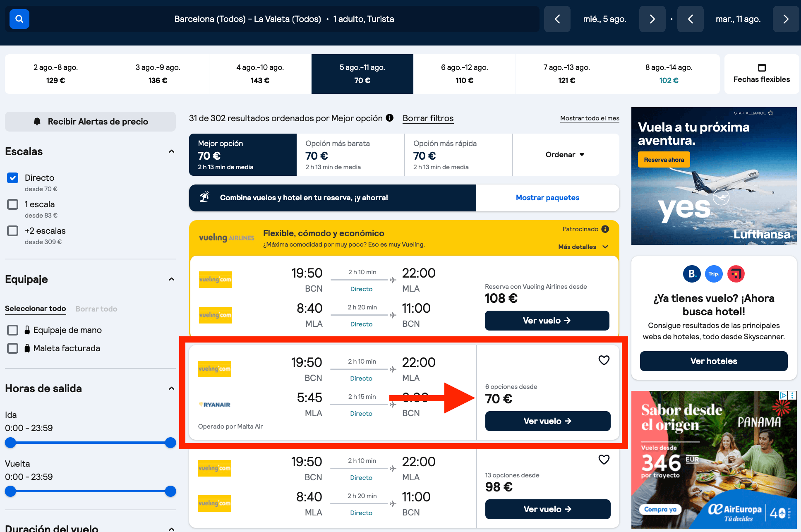Click Recibir Alertas de precio button

point(90,122)
